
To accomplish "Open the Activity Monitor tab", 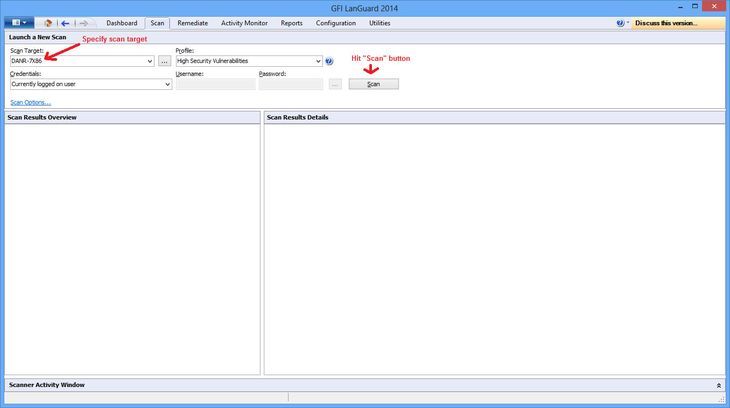I will point(244,23).
